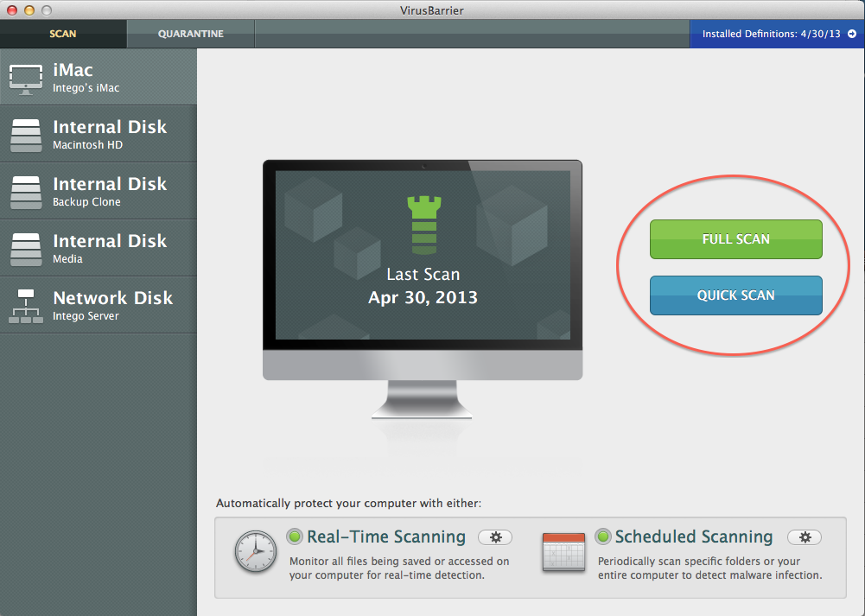Click the Scheduled Scanning description text
The image size is (865, 616).
point(710,568)
